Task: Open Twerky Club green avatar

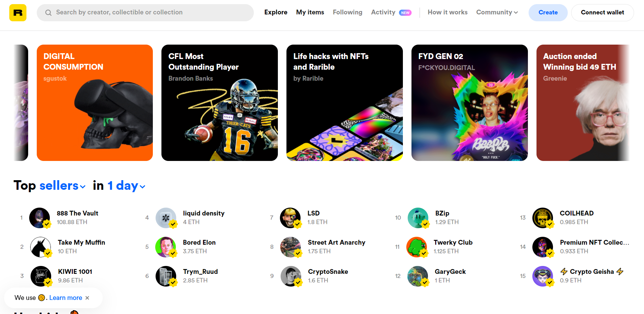Action: point(417,247)
